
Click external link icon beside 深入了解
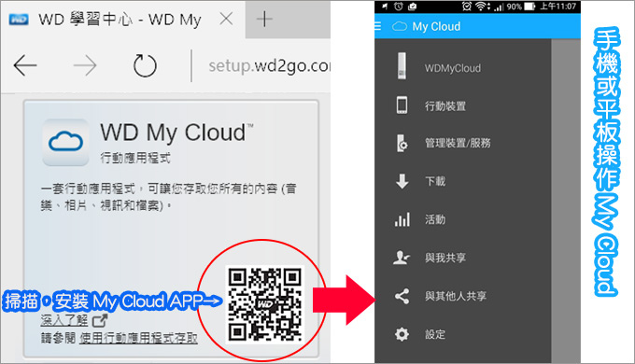[100, 320]
